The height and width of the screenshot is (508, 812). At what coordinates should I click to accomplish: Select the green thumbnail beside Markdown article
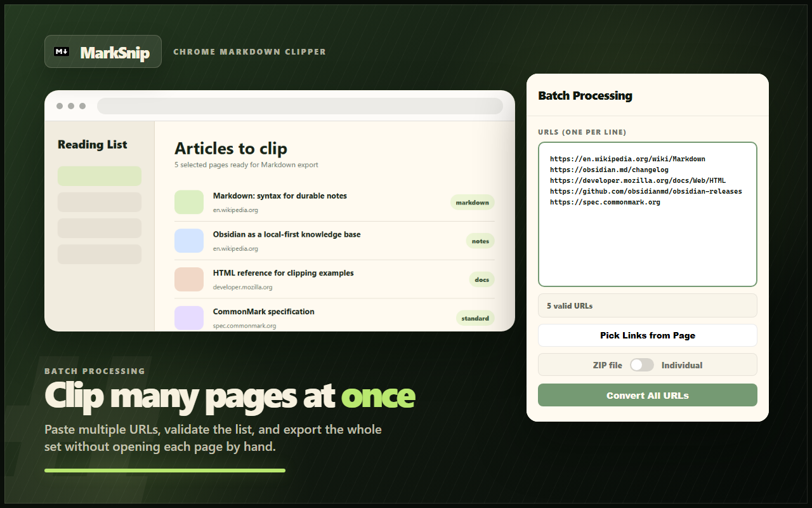point(189,202)
